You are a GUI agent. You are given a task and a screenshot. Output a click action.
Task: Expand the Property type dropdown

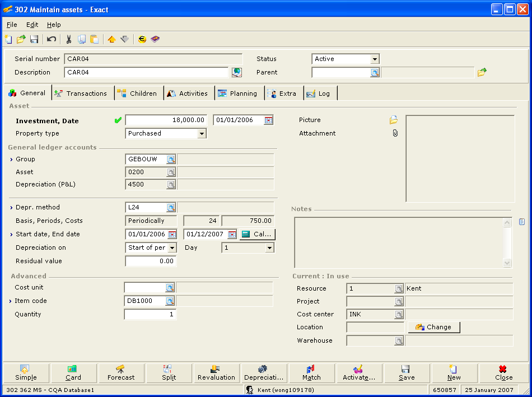(202, 134)
